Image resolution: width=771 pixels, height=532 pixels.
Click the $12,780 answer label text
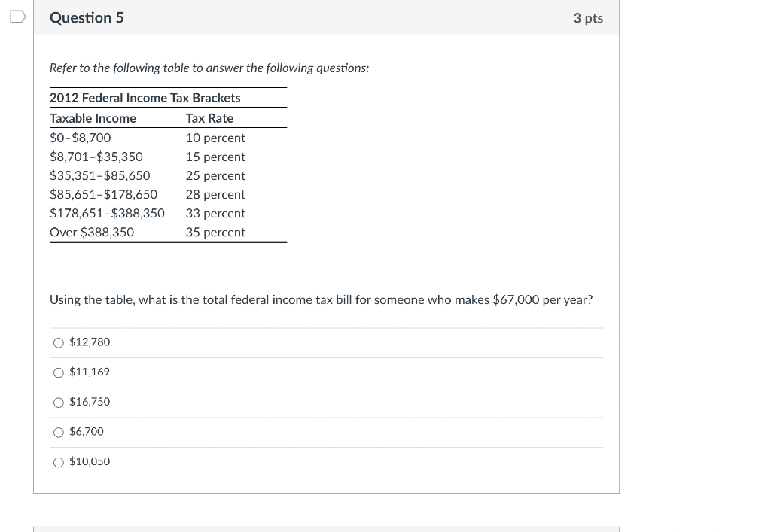click(89, 342)
